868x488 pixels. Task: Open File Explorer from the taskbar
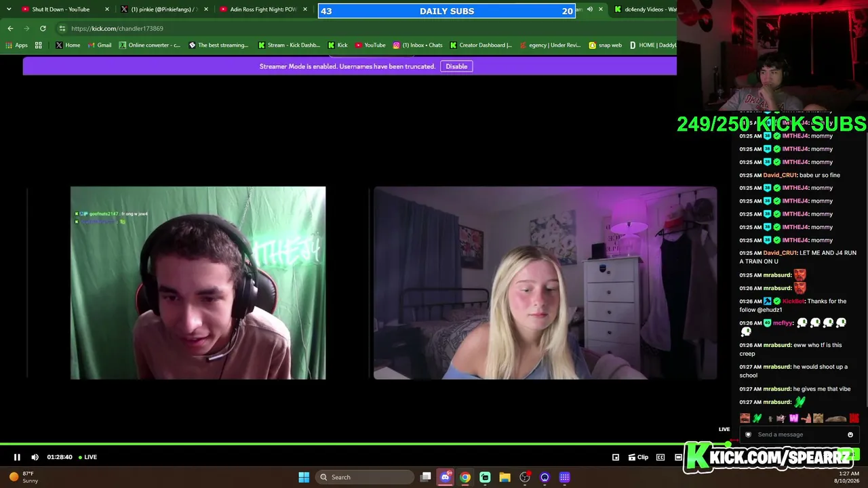(505, 477)
